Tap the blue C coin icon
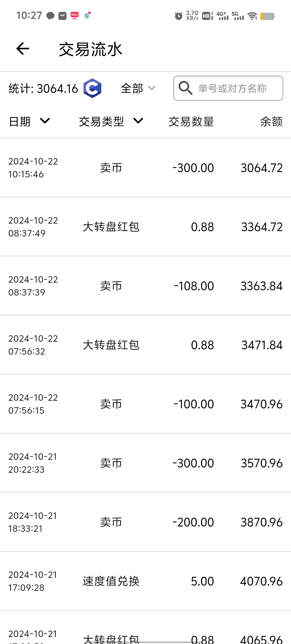 pos(92,88)
